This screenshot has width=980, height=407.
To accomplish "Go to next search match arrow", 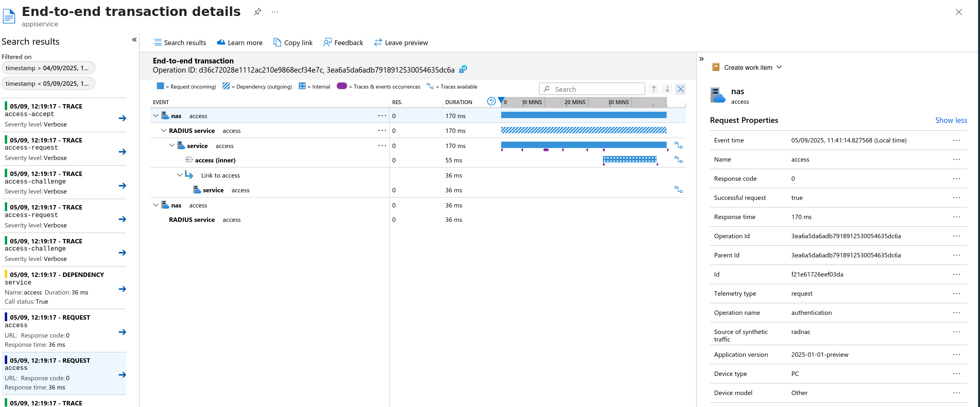I will [667, 89].
